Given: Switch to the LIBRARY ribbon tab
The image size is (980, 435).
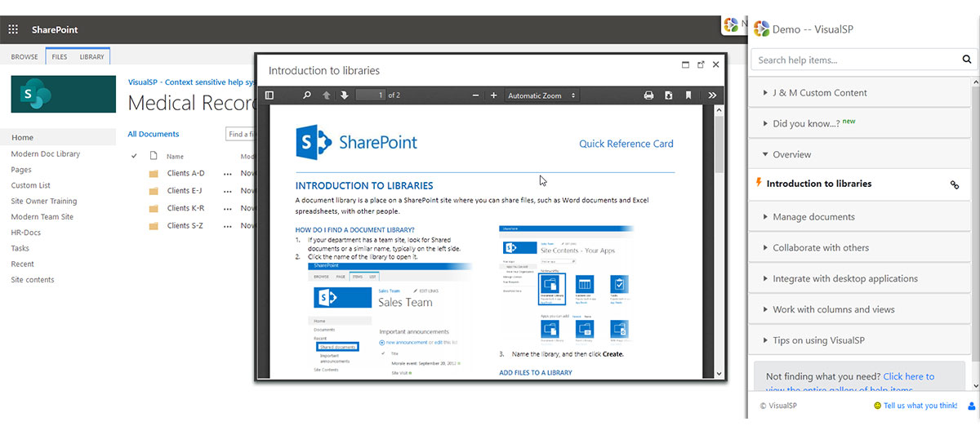Looking at the screenshot, I should pyautogui.click(x=91, y=57).
